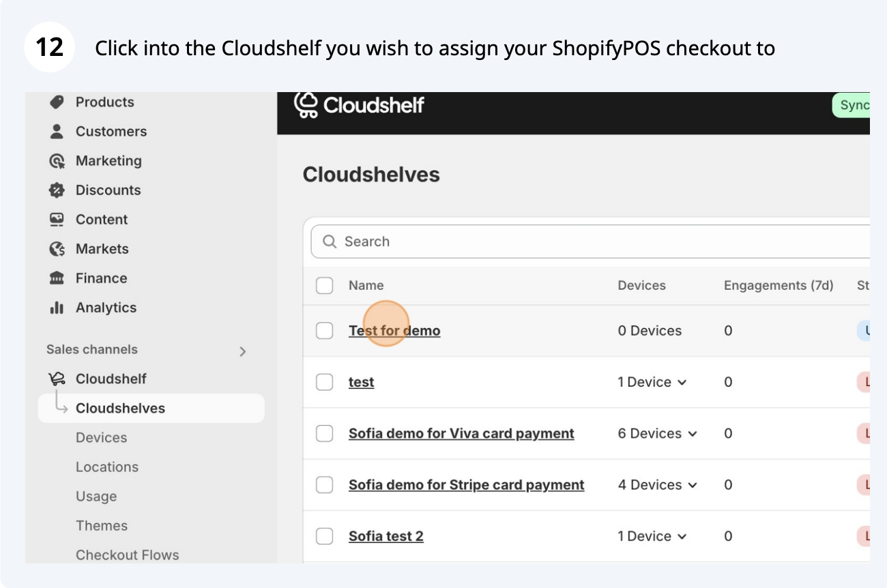Viewport: 887px width, 588px height.
Task: Tick the checkbox for Test for demo
Action: [x=324, y=331]
